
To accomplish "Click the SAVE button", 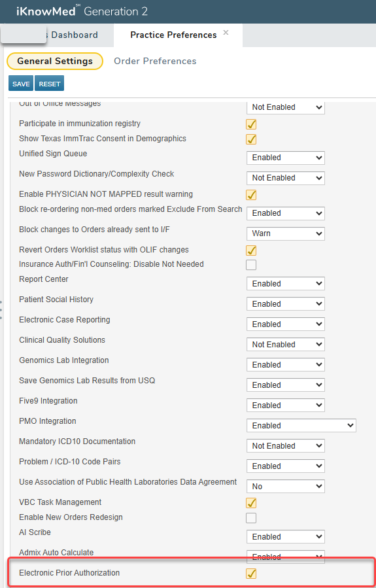I will coord(21,84).
